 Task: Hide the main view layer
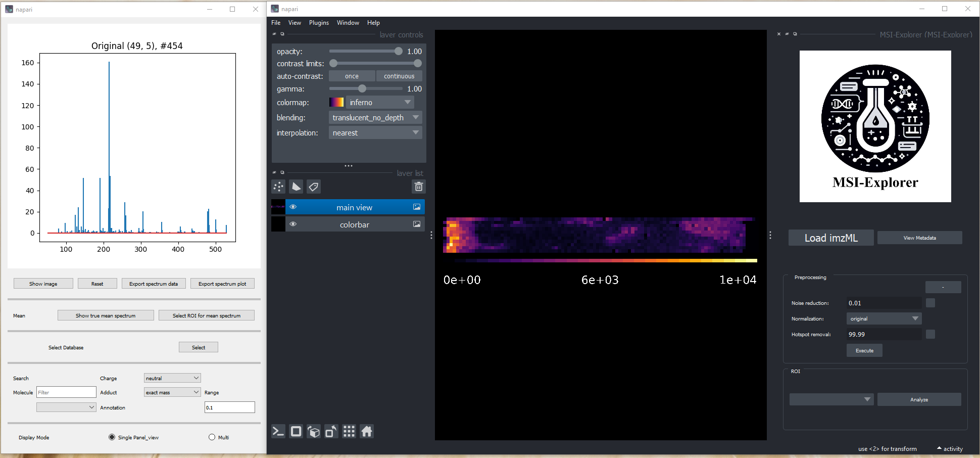click(x=293, y=207)
